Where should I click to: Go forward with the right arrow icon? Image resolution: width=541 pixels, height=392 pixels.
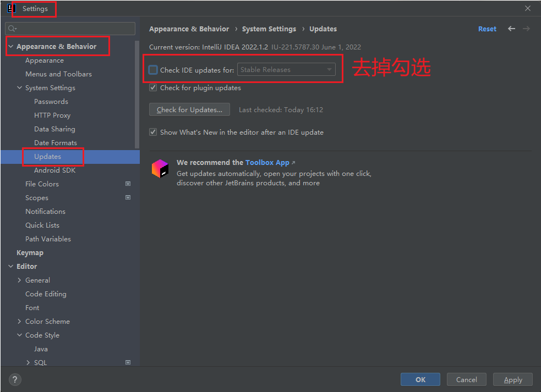tap(526, 29)
